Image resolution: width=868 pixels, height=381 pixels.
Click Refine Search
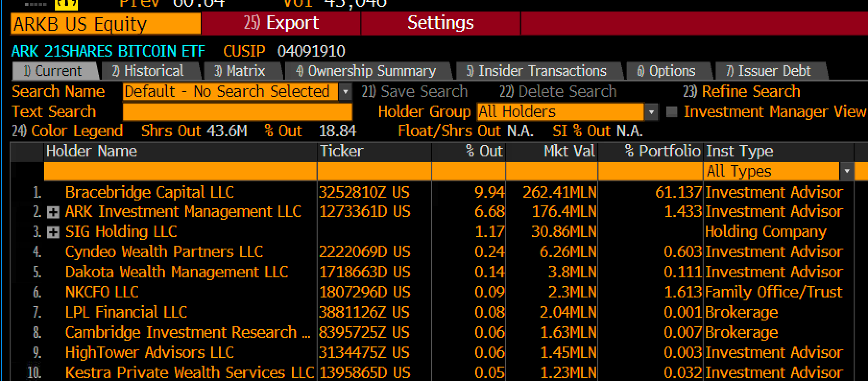click(741, 91)
